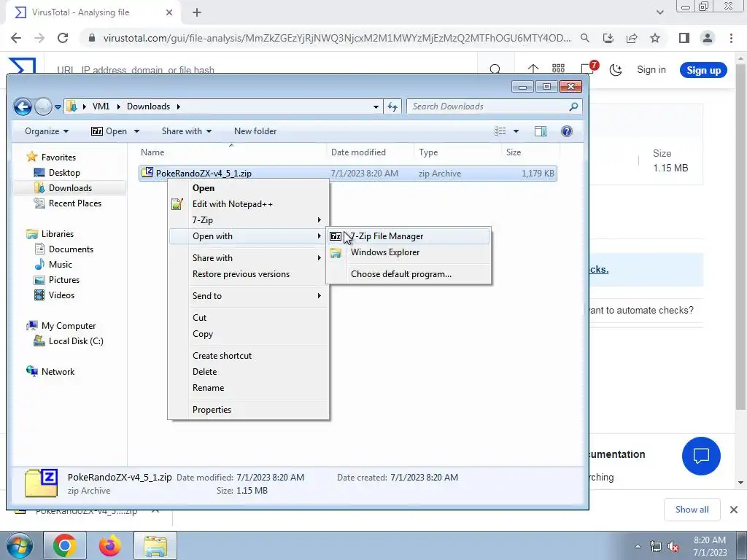This screenshot has height=560, width=747.
Task: Expand the 7-Zip submenu
Action: [248, 220]
